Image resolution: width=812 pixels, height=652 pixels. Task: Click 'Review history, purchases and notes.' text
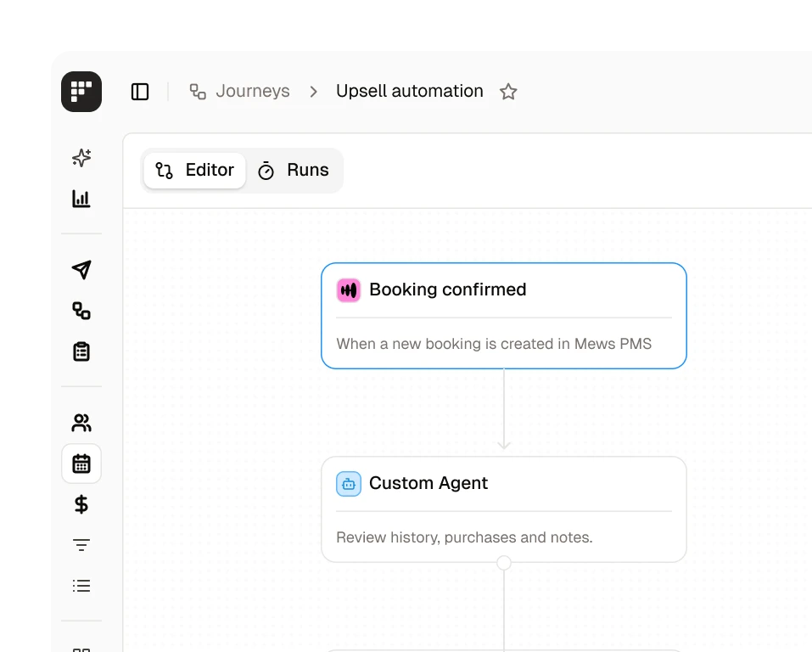464,537
